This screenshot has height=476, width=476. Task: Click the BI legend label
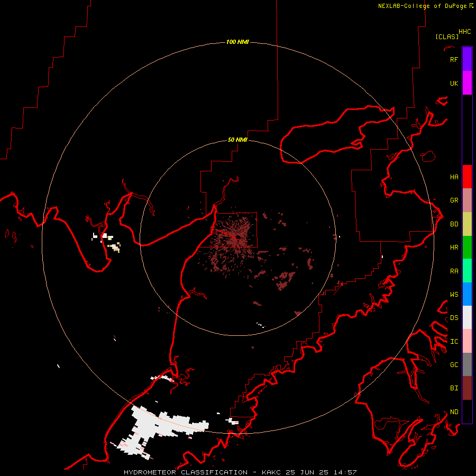454,388
